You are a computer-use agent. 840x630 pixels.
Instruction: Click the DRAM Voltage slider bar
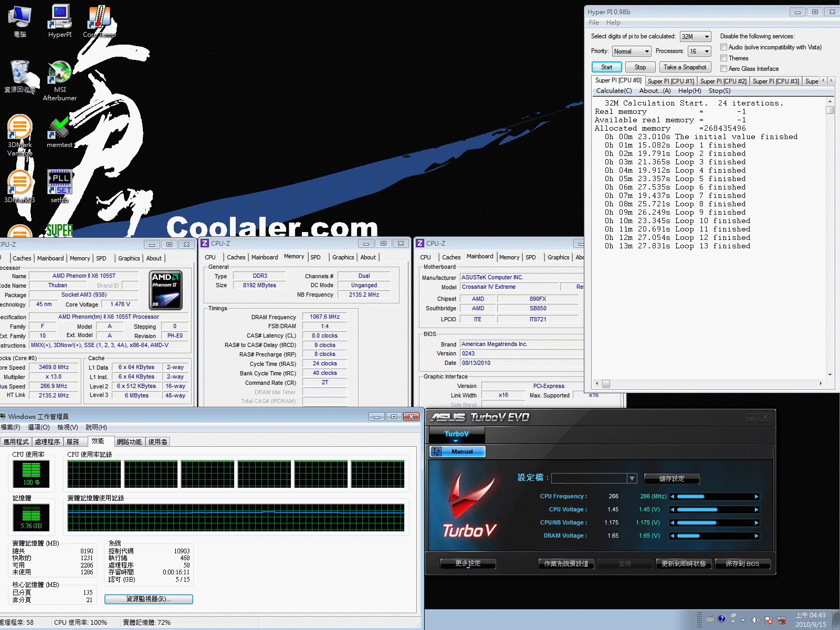coord(715,536)
